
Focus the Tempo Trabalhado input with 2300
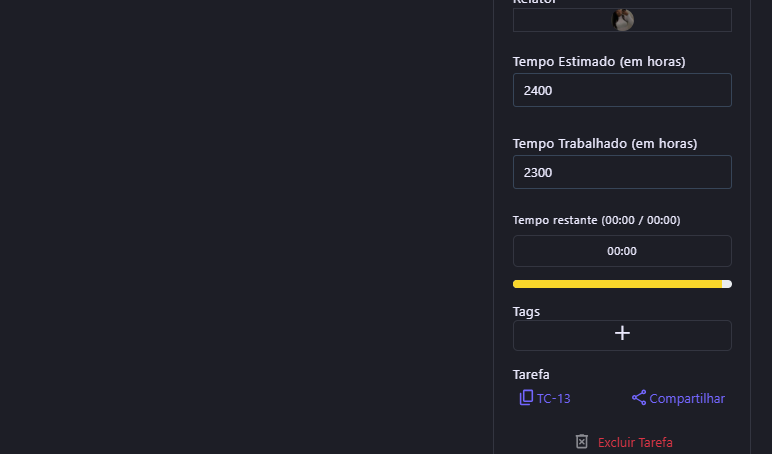coord(622,172)
